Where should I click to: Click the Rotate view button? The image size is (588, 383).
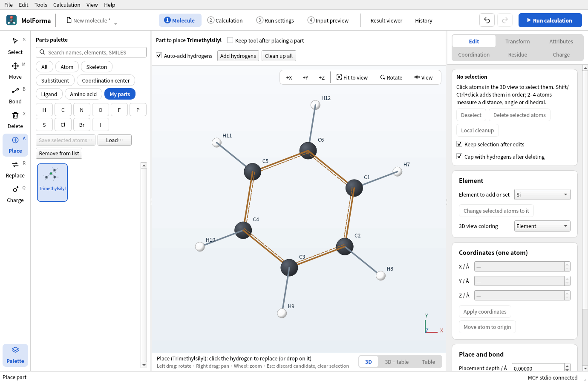[x=391, y=77]
